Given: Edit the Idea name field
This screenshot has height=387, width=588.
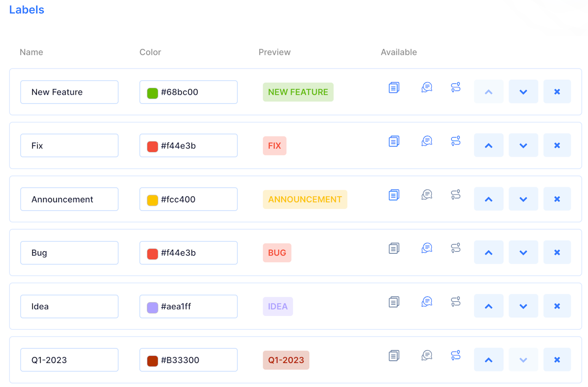Looking at the screenshot, I should (x=69, y=307).
